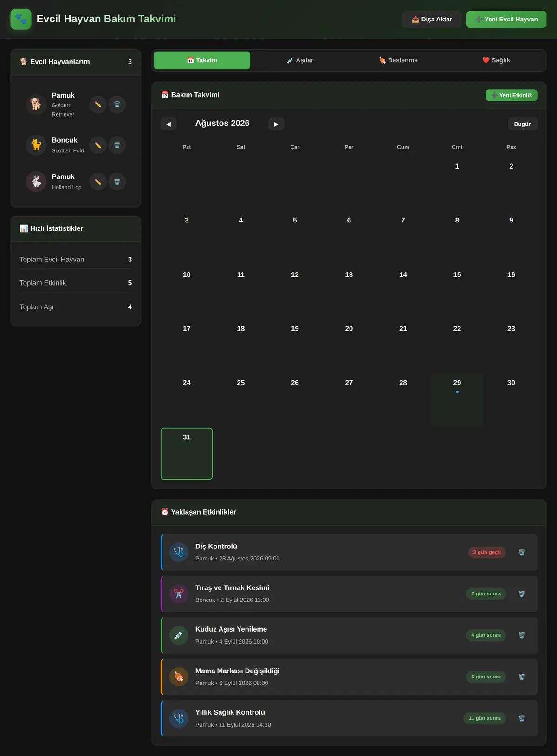
Task: Click the pencil icon next to Boncuk
Action: click(98, 145)
